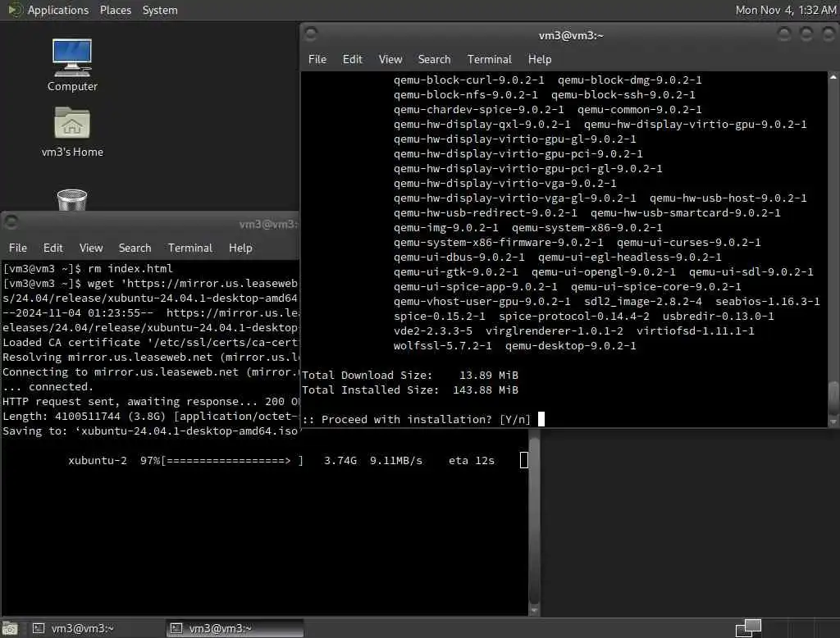Click wget progress bar at 97%
The width and height of the screenshot is (840, 638).
[x=232, y=460]
